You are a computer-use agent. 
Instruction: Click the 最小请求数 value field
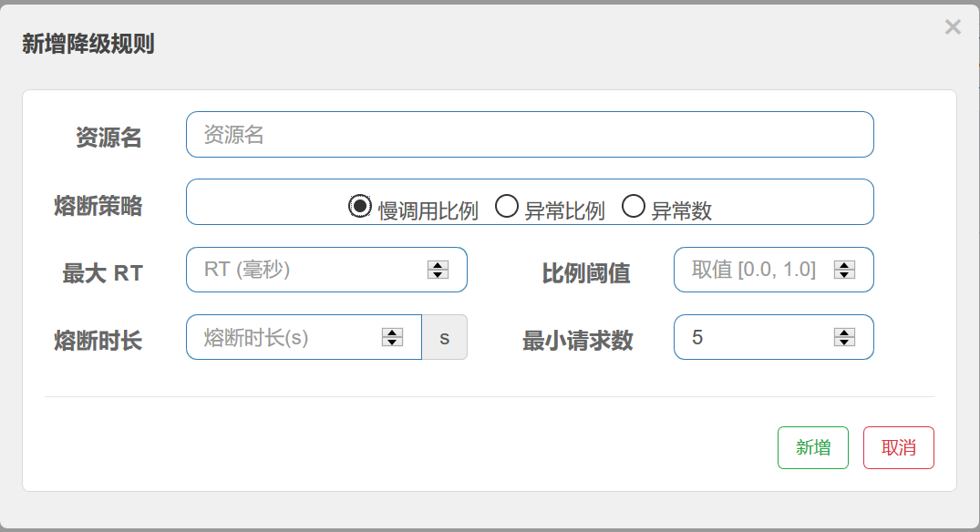(757, 337)
